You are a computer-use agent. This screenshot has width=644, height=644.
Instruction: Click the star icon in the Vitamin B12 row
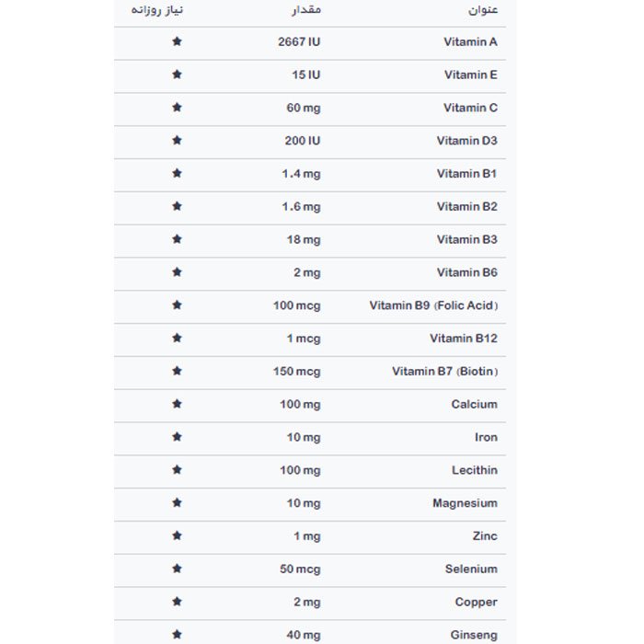coord(177,339)
